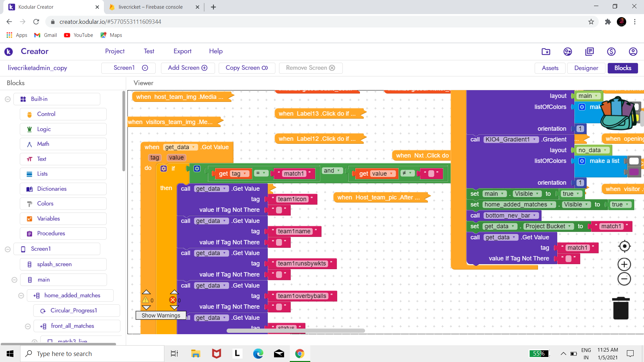Image resolution: width=644 pixels, height=362 pixels.
Task: Zoom in the blocks workspace
Action: pos(624,264)
